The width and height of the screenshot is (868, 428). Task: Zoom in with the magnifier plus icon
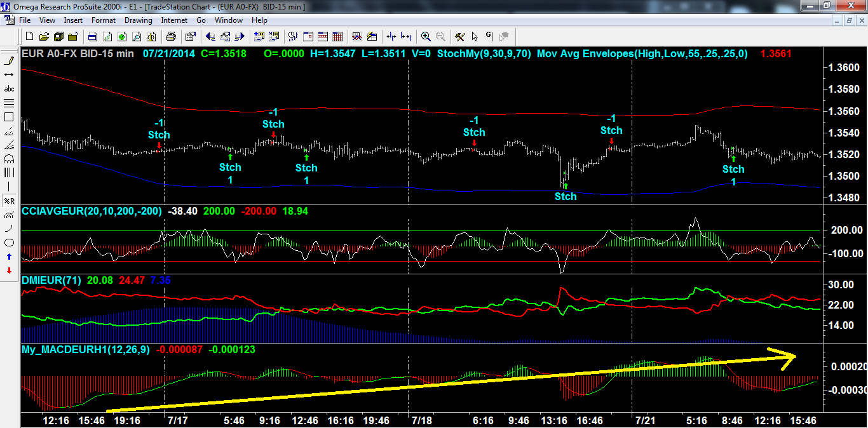426,36
